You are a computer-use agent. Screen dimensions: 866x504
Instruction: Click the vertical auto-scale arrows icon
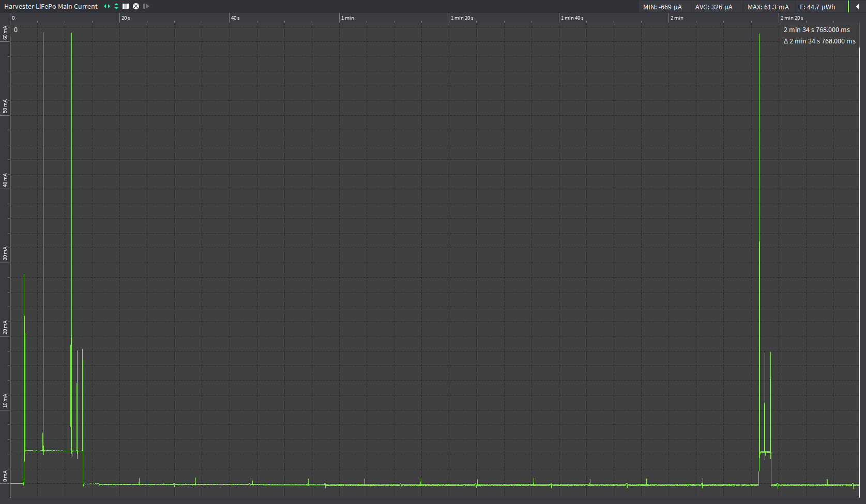click(116, 6)
